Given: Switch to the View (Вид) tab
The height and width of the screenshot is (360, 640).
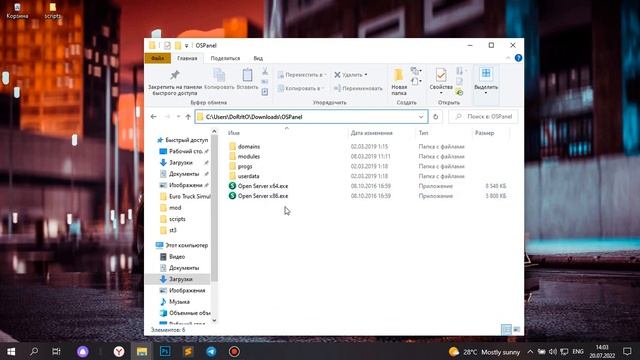Looking at the screenshot, I should coord(258,58).
